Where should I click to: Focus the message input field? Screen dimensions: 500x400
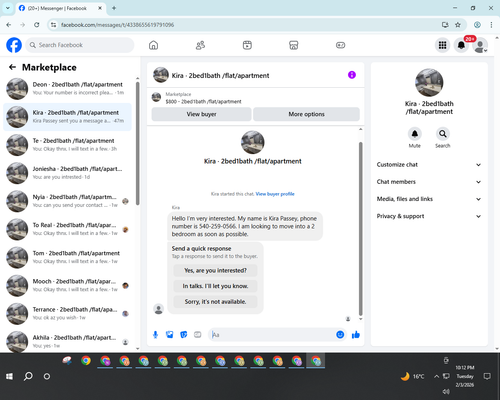272,335
